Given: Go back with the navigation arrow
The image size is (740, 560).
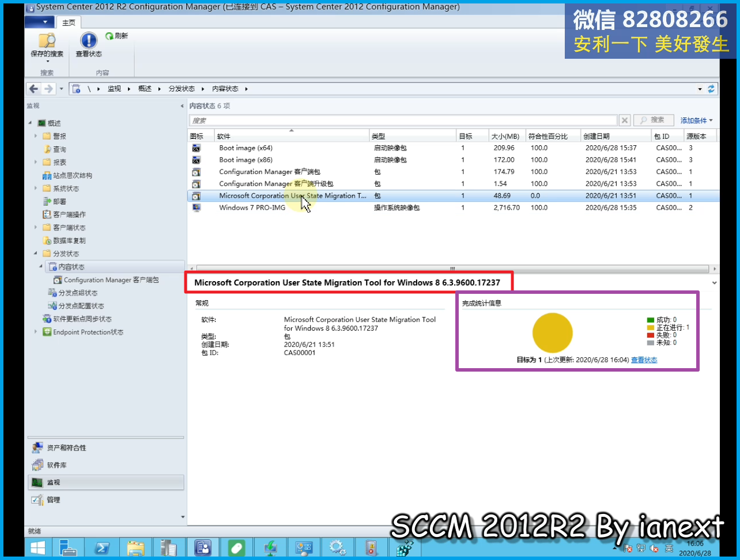Looking at the screenshot, I should [x=33, y=89].
